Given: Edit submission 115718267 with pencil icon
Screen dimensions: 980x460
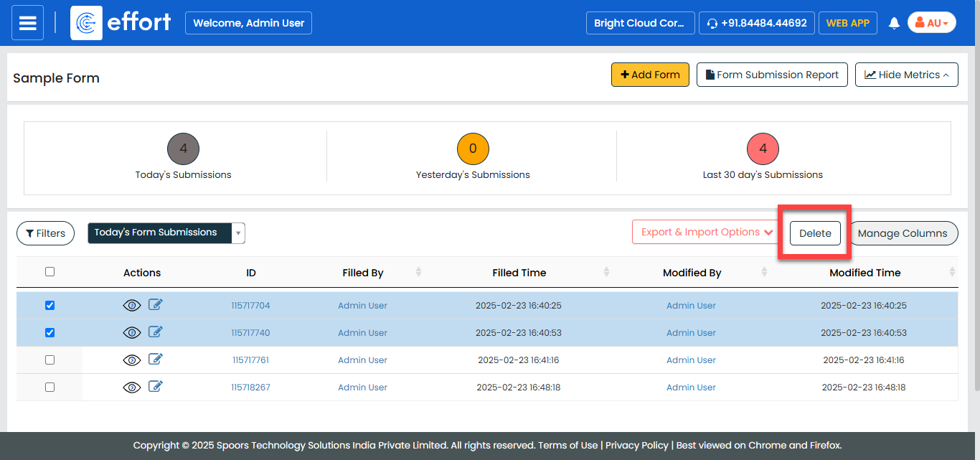Looking at the screenshot, I should point(156,387).
